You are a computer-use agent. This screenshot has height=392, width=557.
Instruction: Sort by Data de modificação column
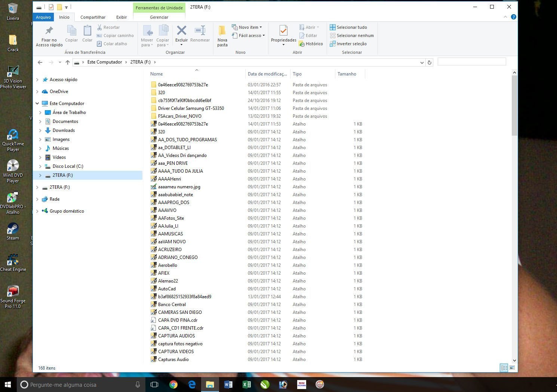267,74
